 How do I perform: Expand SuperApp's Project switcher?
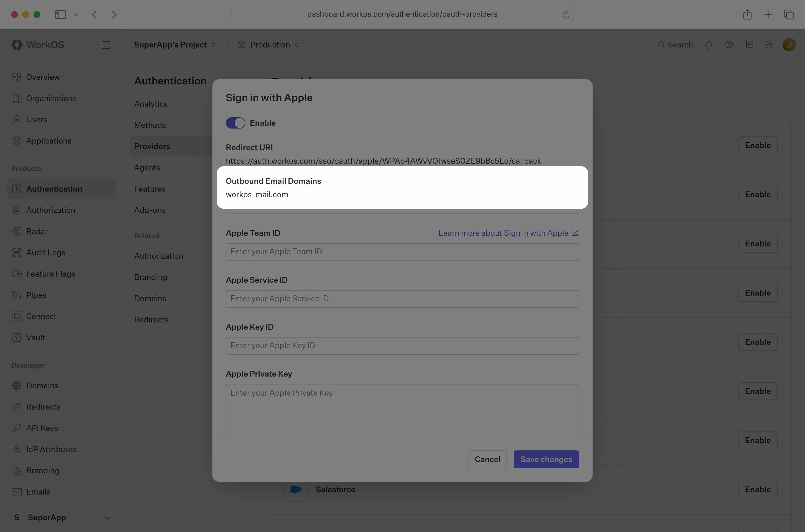click(175, 45)
